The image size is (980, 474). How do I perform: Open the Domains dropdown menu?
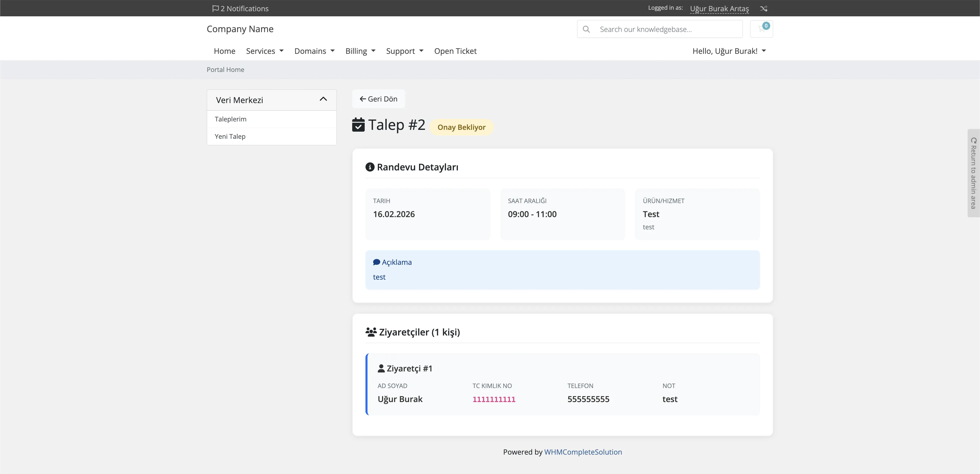(314, 51)
